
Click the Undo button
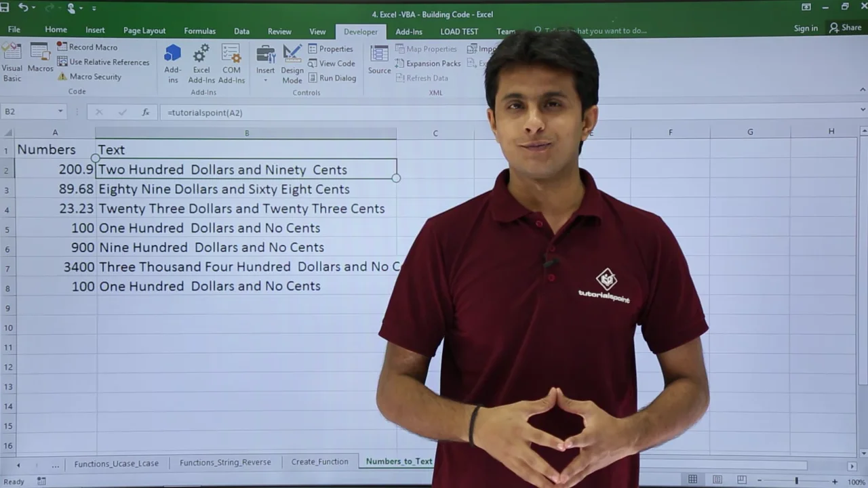pyautogui.click(x=24, y=8)
